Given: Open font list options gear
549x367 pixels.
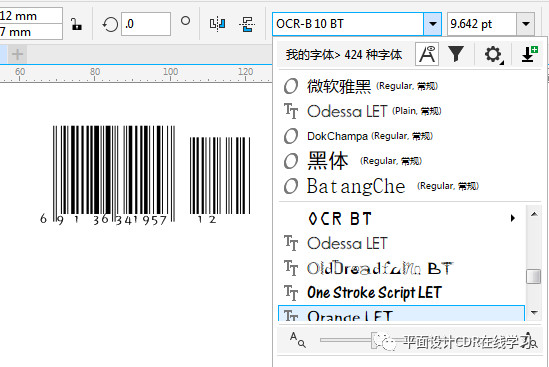Looking at the screenshot, I should pos(493,55).
